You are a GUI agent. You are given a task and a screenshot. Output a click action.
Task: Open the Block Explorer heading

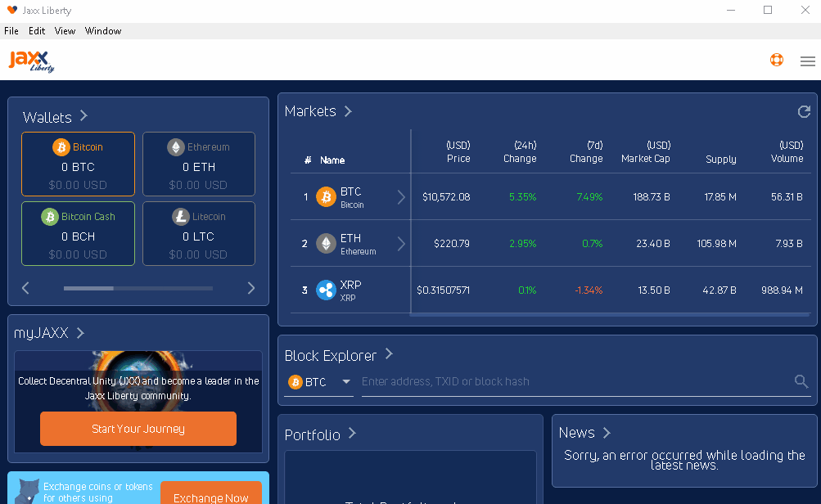pos(331,356)
